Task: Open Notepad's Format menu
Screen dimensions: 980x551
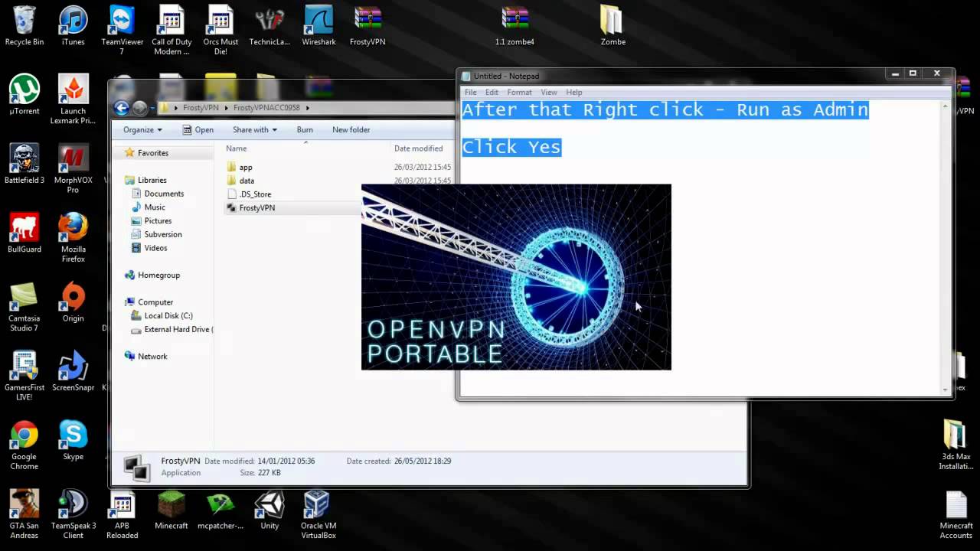Action: point(519,93)
